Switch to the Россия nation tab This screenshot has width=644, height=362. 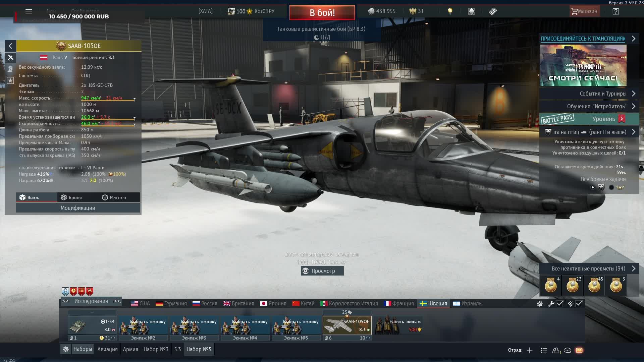pos(205,304)
